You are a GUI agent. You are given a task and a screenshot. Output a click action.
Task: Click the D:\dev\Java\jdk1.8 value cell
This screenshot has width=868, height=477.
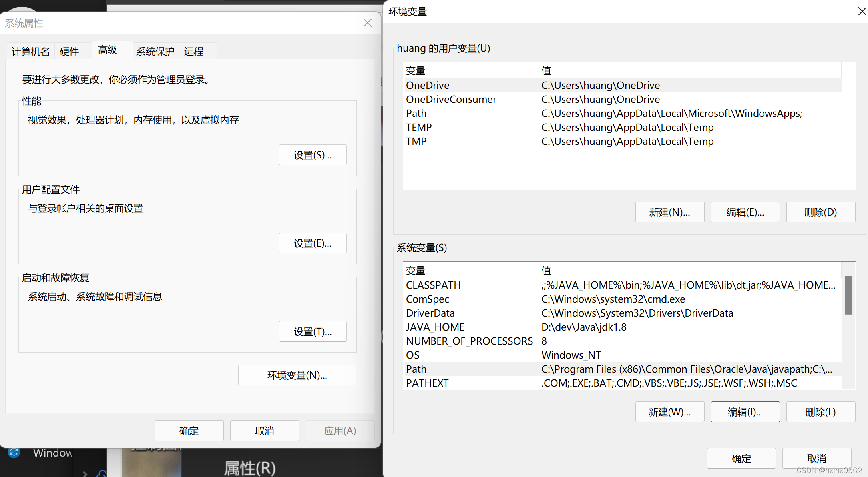coord(584,327)
